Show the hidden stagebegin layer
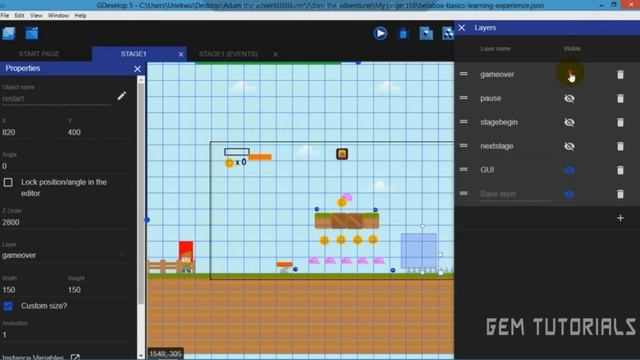 pyautogui.click(x=569, y=122)
